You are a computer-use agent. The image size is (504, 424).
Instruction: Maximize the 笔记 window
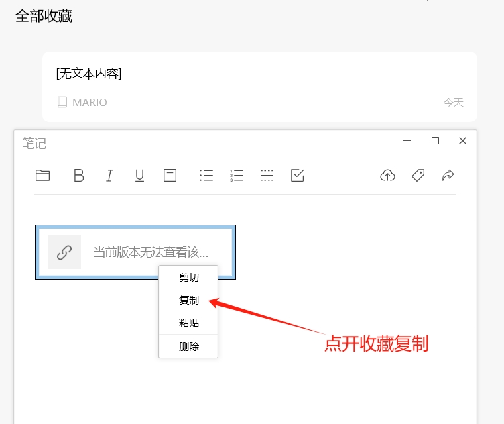coord(435,141)
